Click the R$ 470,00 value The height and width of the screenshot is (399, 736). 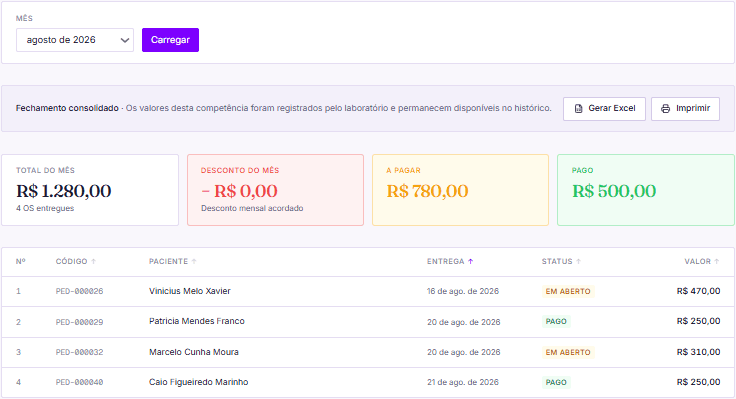pos(698,291)
